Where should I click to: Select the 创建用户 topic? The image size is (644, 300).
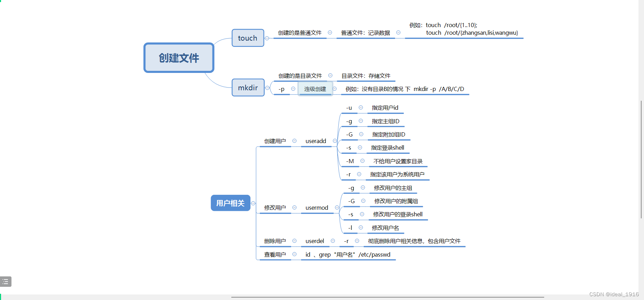(275, 141)
